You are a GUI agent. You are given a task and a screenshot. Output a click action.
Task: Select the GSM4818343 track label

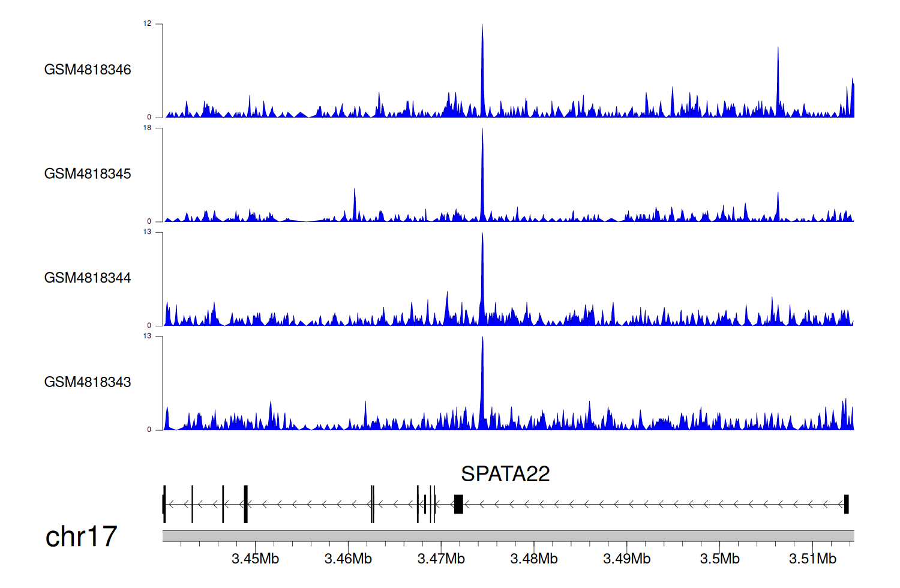(x=88, y=382)
